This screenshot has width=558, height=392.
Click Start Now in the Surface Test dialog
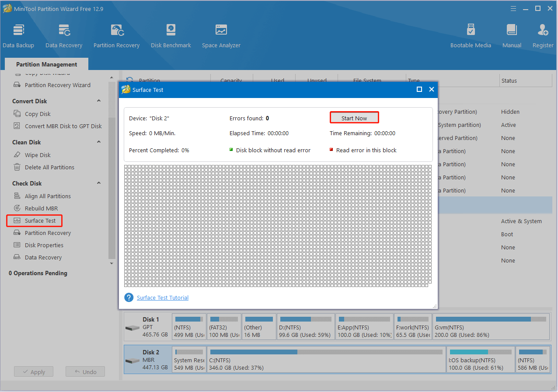pyautogui.click(x=354, y=117)
